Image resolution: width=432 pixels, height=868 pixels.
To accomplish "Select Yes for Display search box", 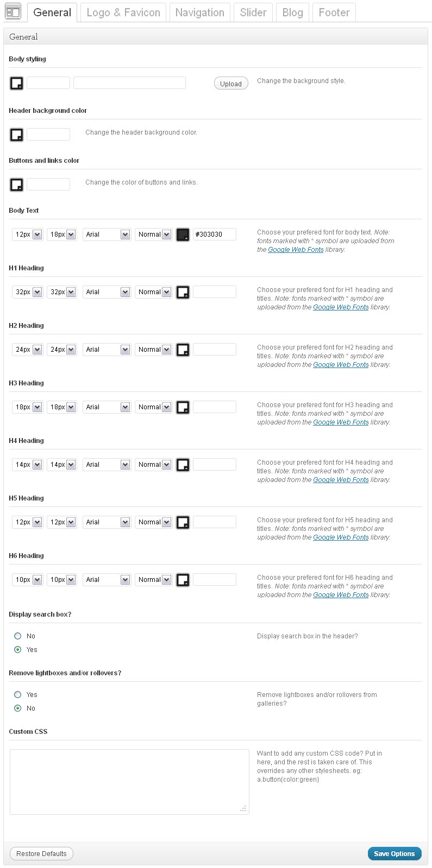I will (18, 650).
